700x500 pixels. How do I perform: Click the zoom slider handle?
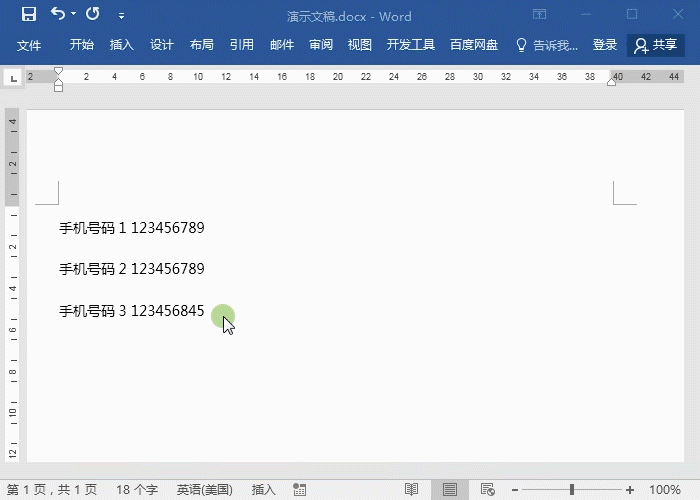point(572,490)
